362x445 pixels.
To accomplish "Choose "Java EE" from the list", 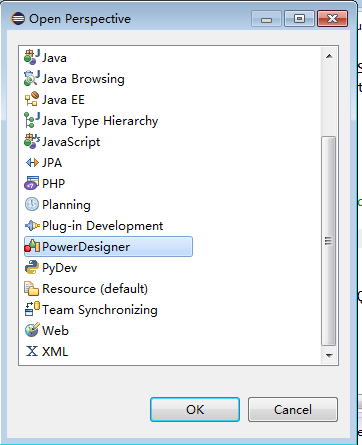I will click(x=63, y=100).
